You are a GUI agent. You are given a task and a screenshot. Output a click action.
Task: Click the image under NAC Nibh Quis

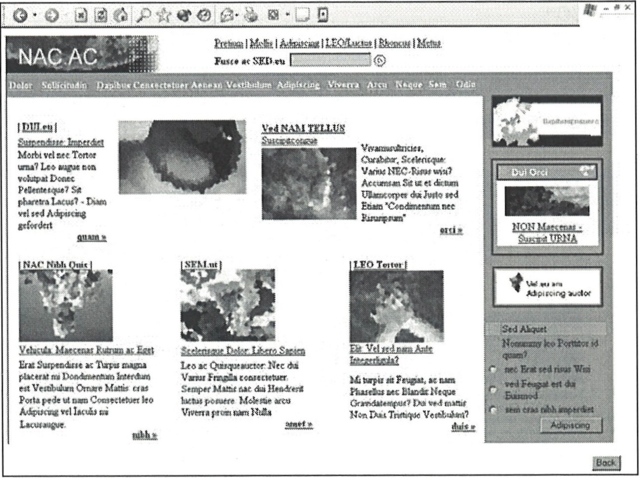pos(66,305)
